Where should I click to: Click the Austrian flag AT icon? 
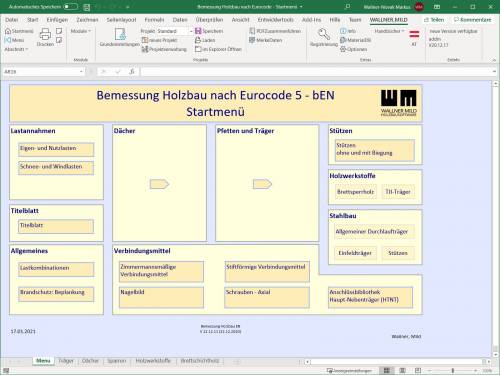coord(414,34)
